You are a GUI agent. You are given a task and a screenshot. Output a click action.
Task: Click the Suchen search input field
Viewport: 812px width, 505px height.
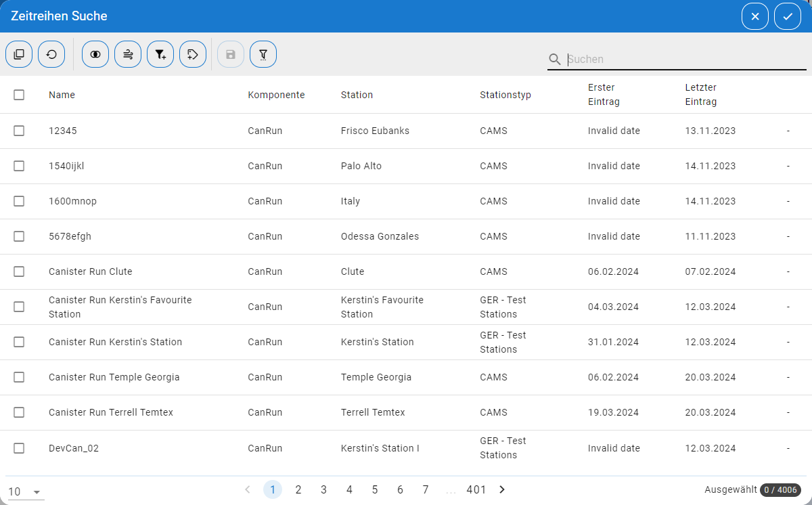point(685,59)
